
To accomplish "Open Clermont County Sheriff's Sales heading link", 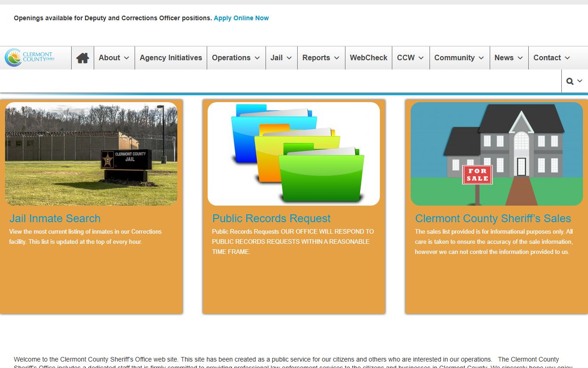I will [493, 218].
